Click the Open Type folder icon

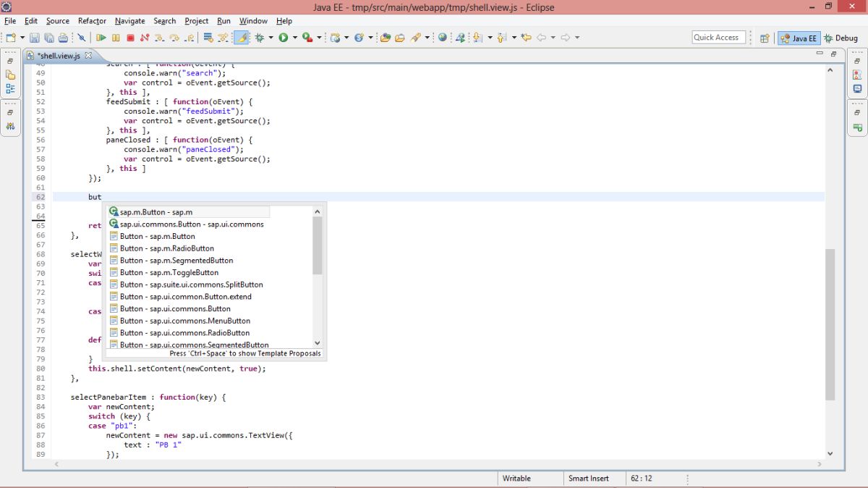pyautogui.click(x=385, y=38)
